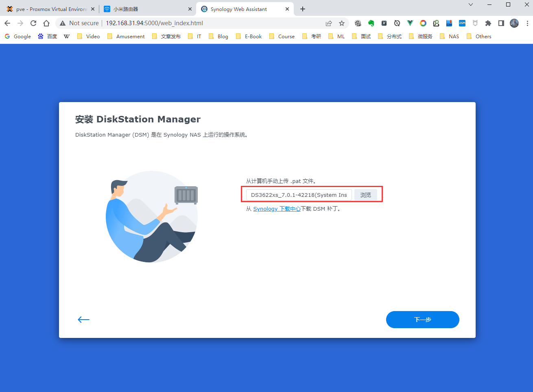Click the 安装 DiskStation Manager heading

point(138,119)
